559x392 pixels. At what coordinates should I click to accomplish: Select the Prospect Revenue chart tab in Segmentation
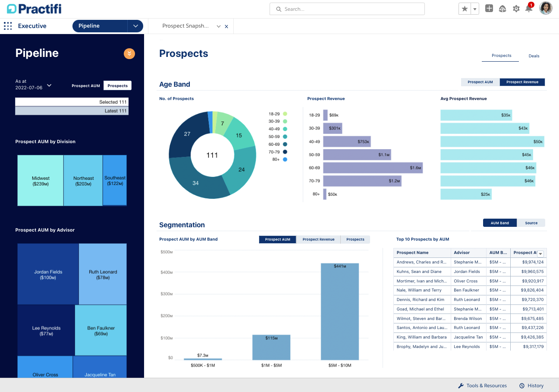click(x=318, y=239)
